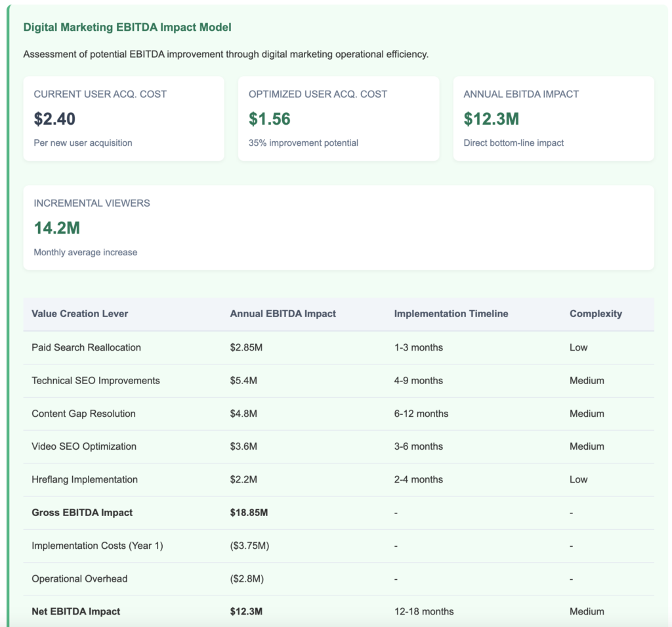Select the Paid Search Reallocation row label
This screenshot has height=627, width=672.
[86, 347]
